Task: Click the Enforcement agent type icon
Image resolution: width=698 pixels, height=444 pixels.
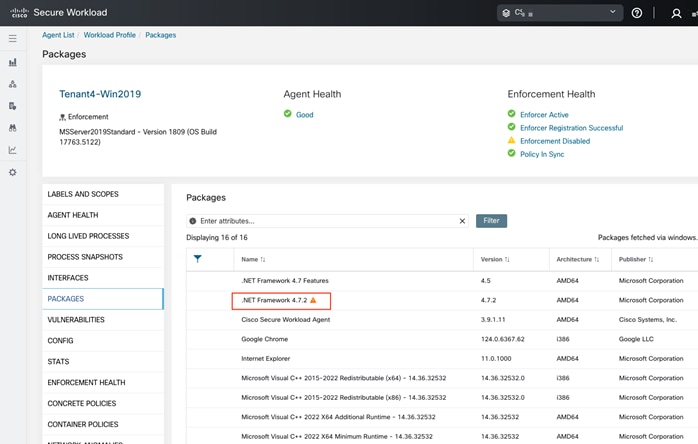Action: coord(62,117)
